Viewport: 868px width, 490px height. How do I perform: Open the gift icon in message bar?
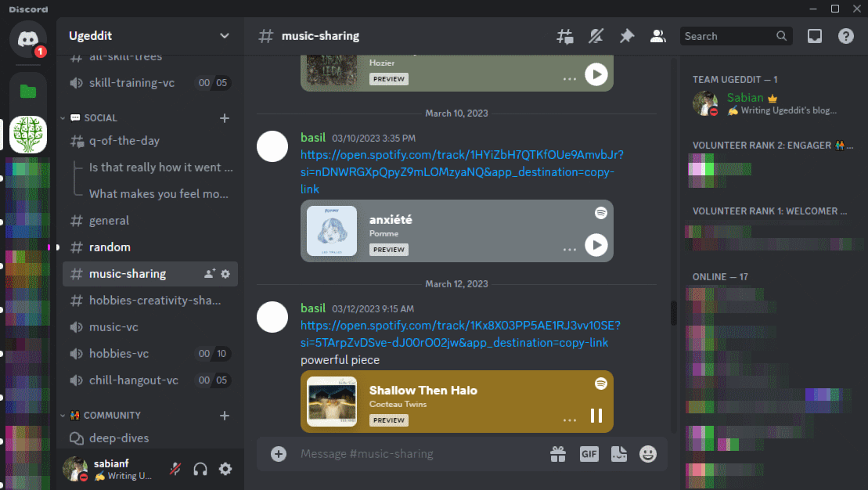557,454
